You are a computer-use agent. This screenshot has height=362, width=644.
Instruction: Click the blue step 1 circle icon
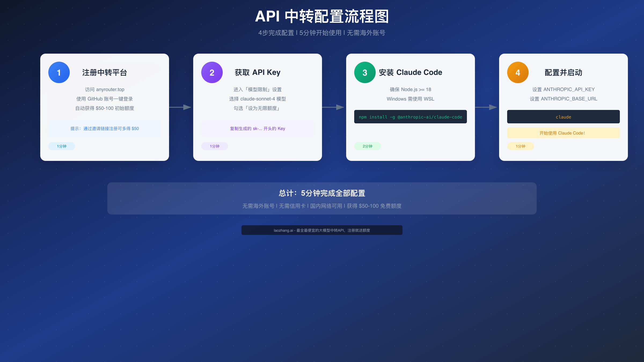tap(59, 72)
